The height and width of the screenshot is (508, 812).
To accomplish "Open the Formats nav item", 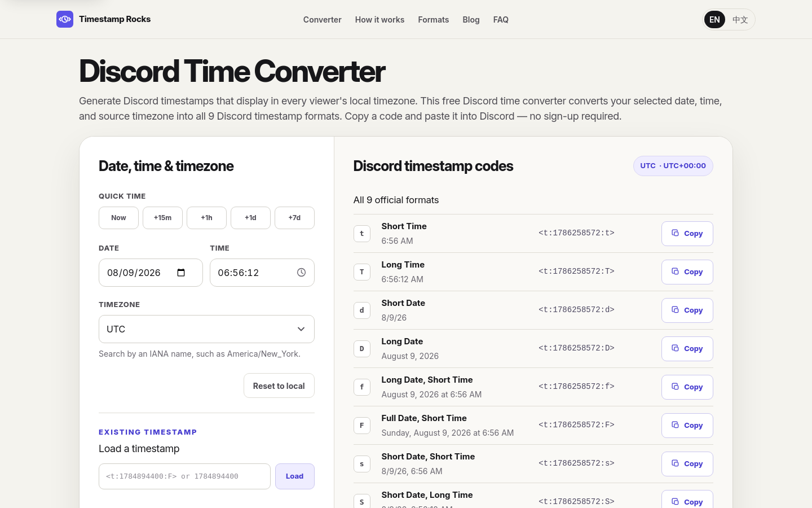I will point(434,20).
